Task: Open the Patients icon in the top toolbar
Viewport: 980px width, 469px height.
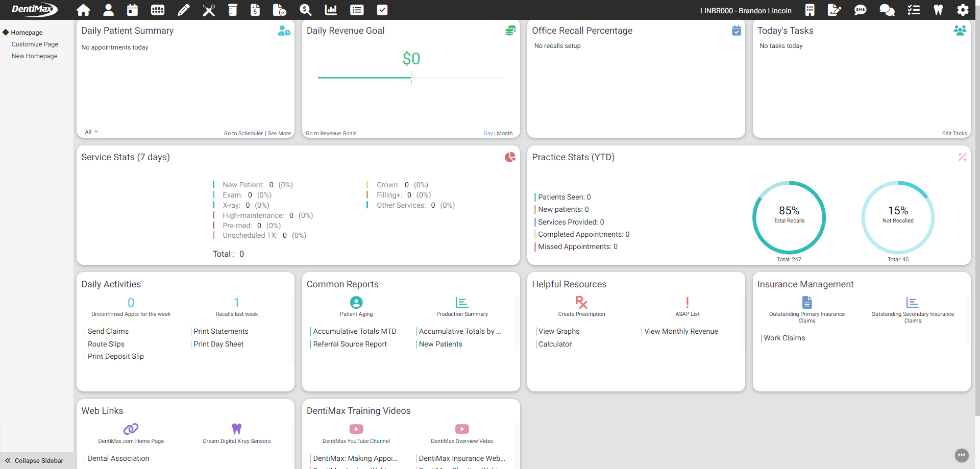Action: (x=108, y=10)
